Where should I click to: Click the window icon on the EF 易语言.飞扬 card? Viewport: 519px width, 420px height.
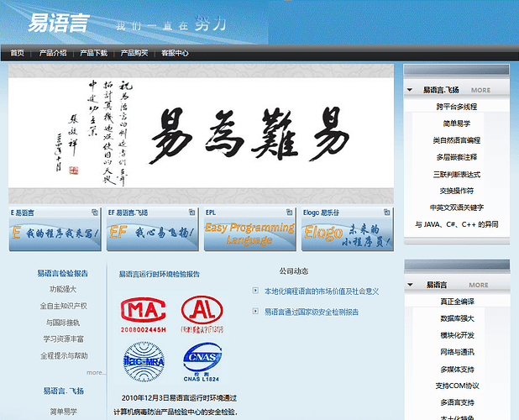point(192,213)
